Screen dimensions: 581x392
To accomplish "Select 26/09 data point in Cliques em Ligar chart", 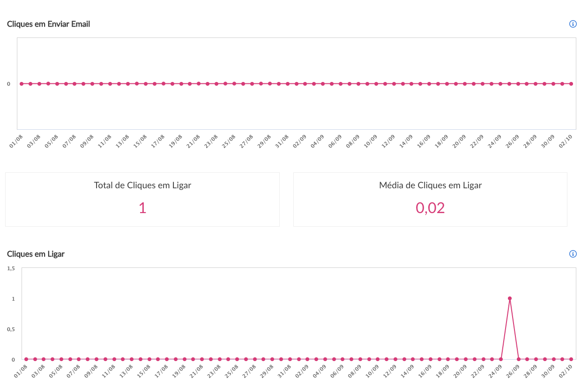I will click(x=519, y=359).
